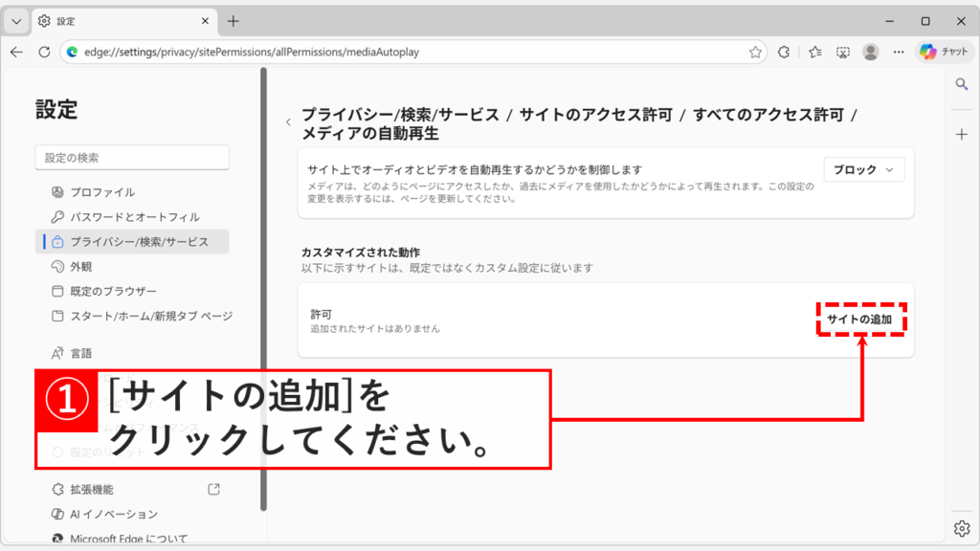Screen dimensions: 980x551
Task: Click the gear icon at the bottom right
Action: pyautogui.click(x=960, y=527)
